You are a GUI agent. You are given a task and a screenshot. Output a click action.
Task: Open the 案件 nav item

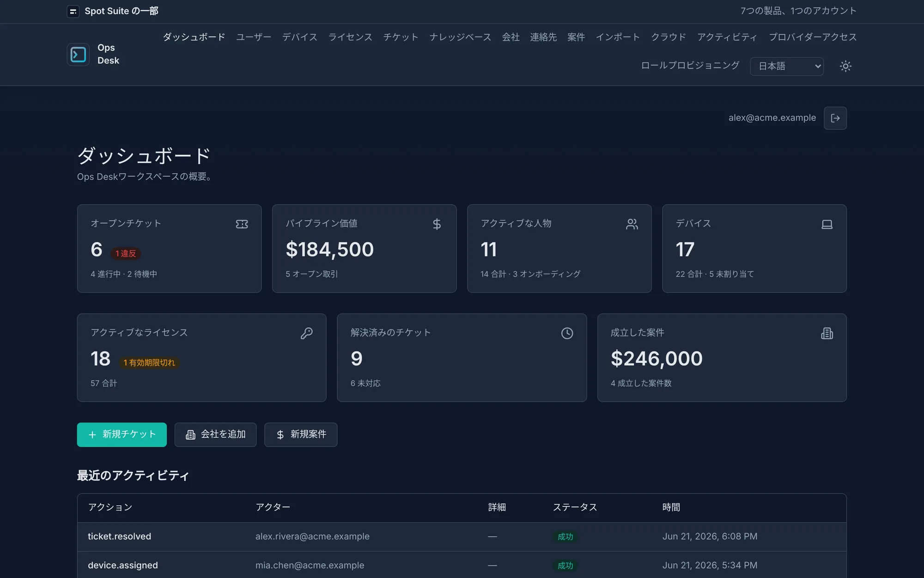point(576,37)
